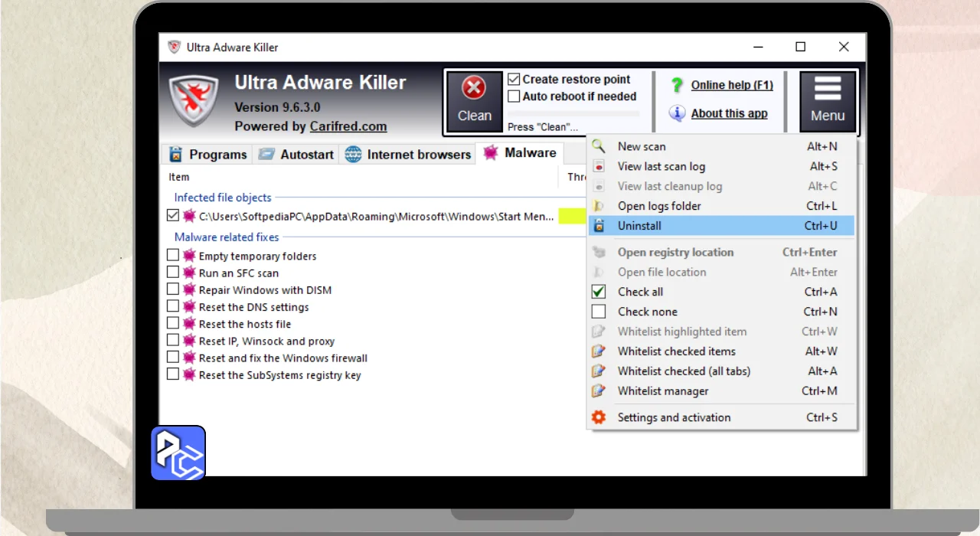Switch to the Programs tab
The width and height of the screenshot is (980, 536).
pyautogui.click(x=207, y=154)
